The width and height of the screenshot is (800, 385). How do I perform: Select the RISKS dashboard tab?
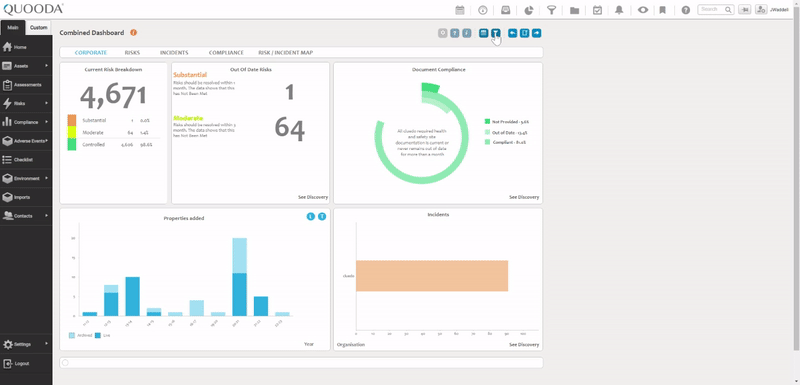pyautogui.click(x=132, y=53)
